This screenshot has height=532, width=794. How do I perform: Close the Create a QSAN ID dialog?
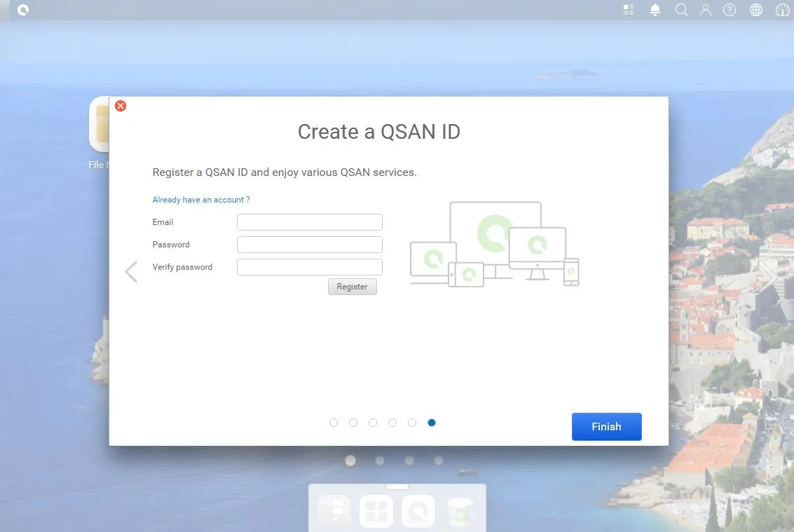point(121,106)
